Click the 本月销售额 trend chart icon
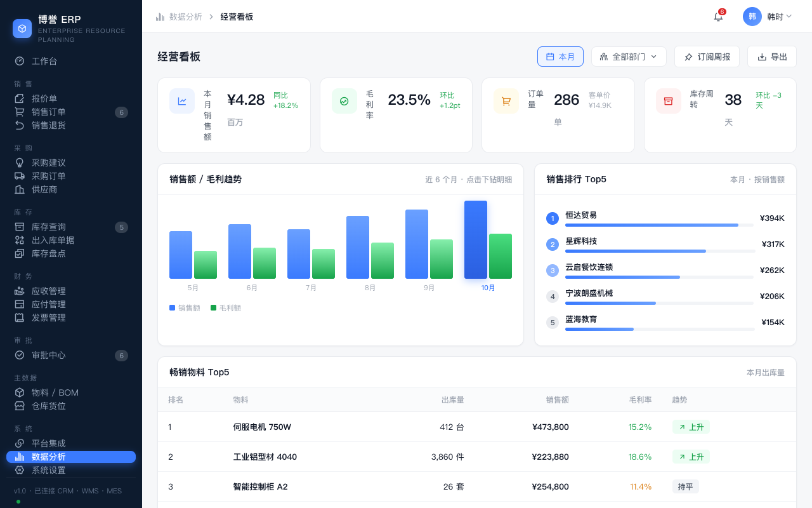The width and height of the screenshot is (812, 508). click(182, 101)
